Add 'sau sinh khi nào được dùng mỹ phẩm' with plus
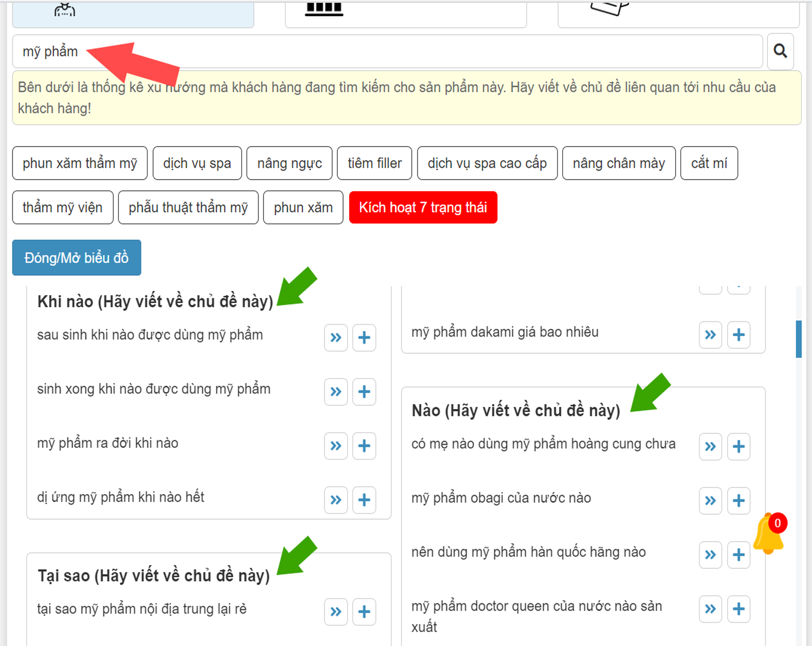 pos(364,338)
